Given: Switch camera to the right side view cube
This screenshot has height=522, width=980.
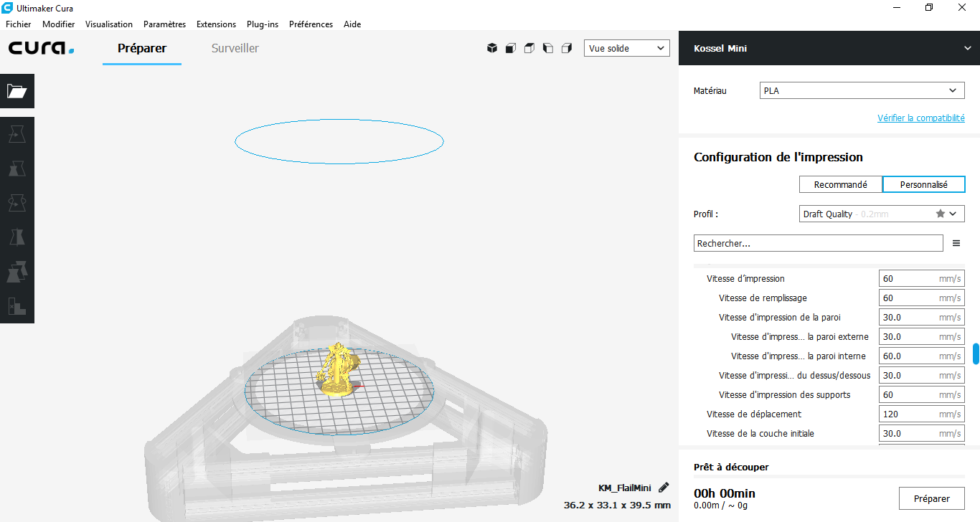Looking at the screenshot, I should (x=567, y=48).
